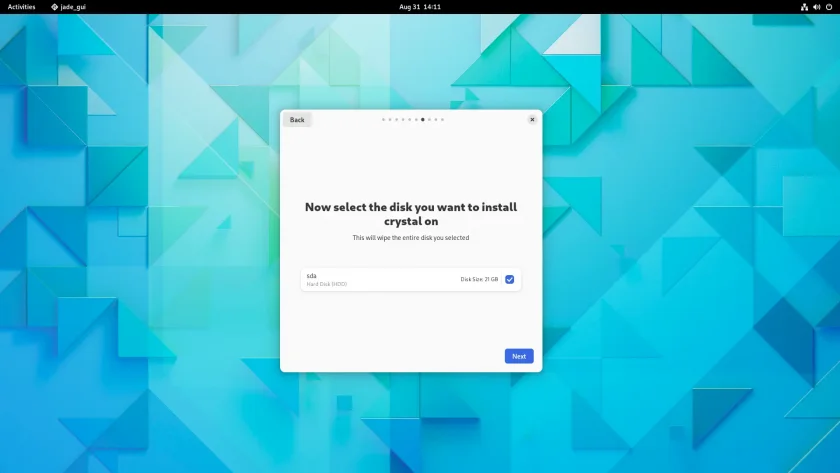Image resolution: width=840 pixels, height=473 pixels.
Task: Open the Activities overview
Action: point(21,7)
